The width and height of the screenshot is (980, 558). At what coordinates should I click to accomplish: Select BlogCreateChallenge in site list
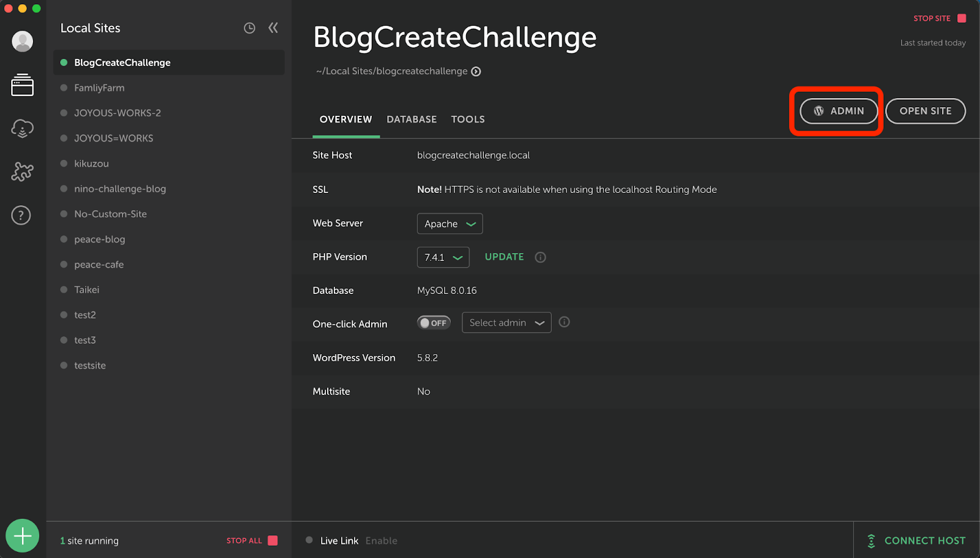[169, 62]
